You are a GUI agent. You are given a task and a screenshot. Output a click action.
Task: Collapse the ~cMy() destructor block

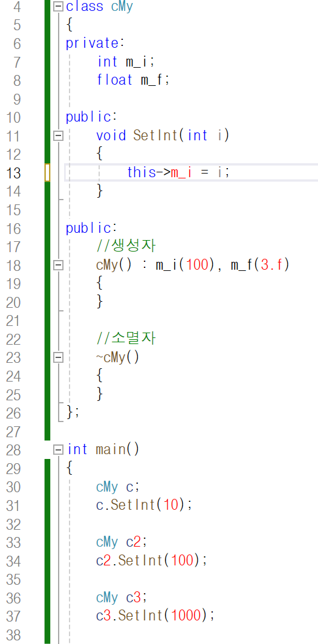point(59,358)
